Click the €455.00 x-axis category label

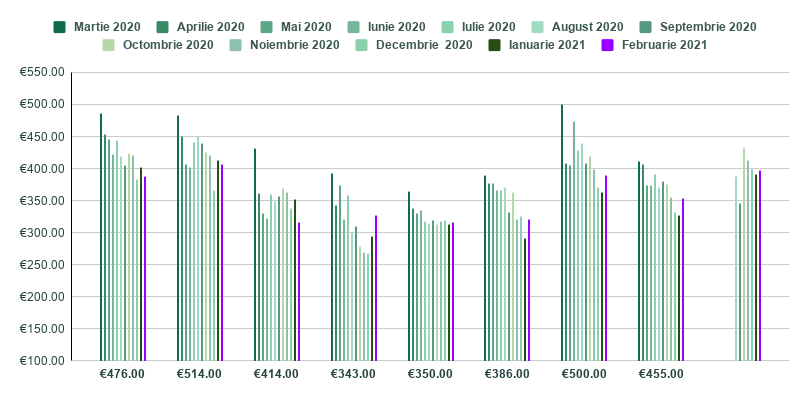(x=660, y=374)
